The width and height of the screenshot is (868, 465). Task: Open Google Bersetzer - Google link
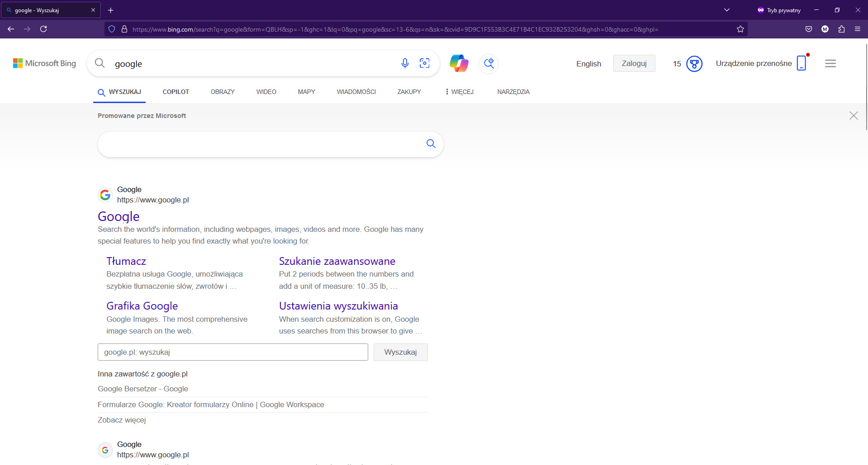point(143,389)
